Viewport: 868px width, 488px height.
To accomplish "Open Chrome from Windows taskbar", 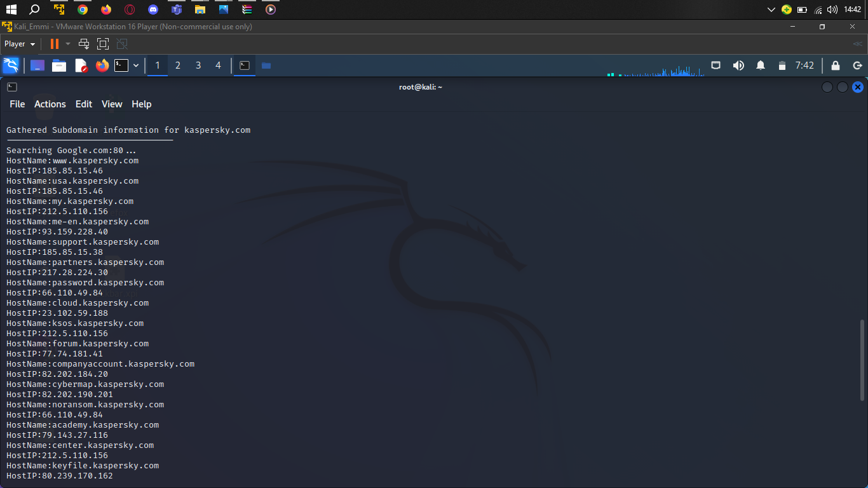I will click(83, 10).
